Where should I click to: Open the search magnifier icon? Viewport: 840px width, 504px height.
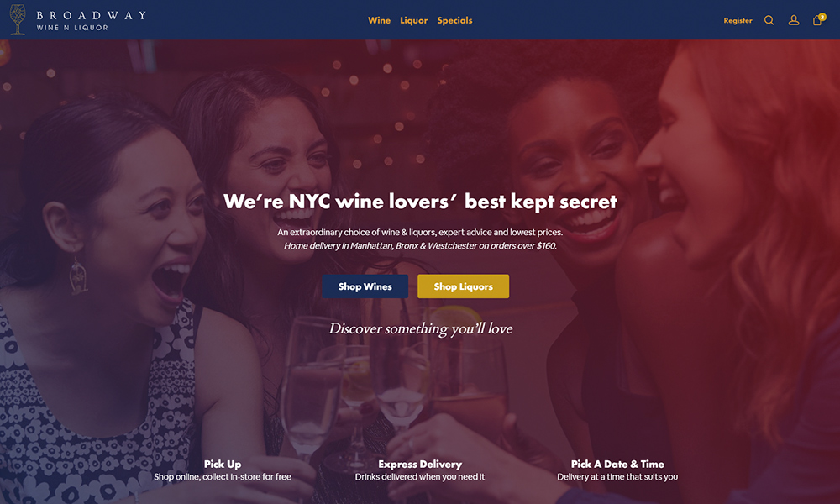coord(769,20)
